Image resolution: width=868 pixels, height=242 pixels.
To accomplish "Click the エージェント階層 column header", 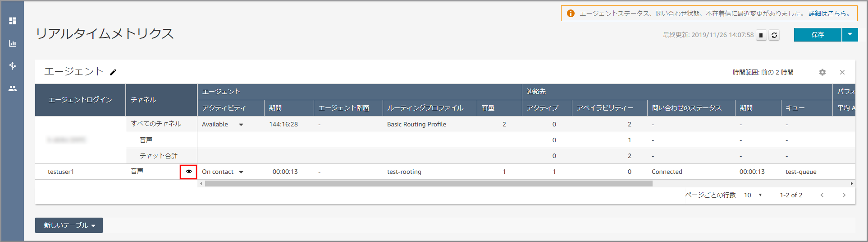I will (x=348, y=108).
